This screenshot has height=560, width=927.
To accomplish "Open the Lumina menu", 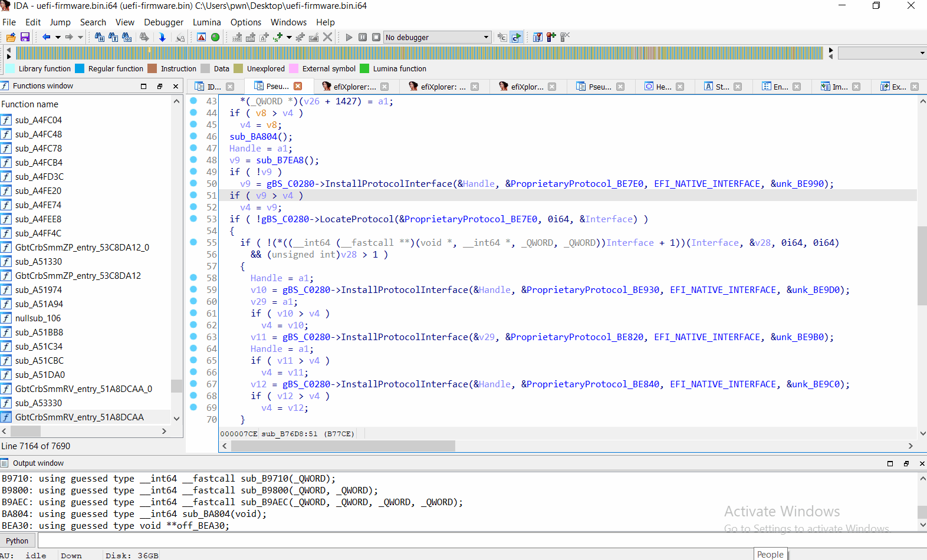I will pyautogui.click(x=207, y=22).
